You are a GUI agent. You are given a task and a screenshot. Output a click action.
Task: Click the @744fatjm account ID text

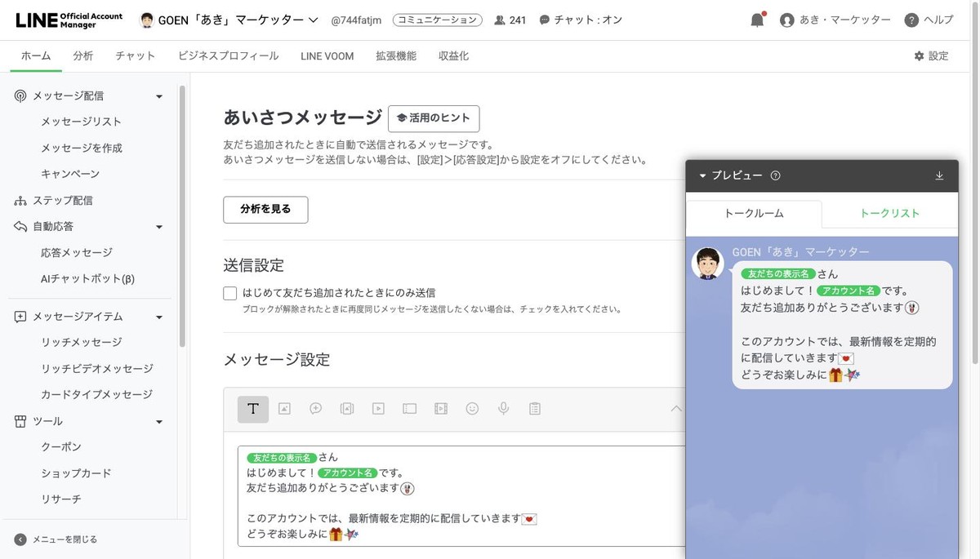(357, 20)
